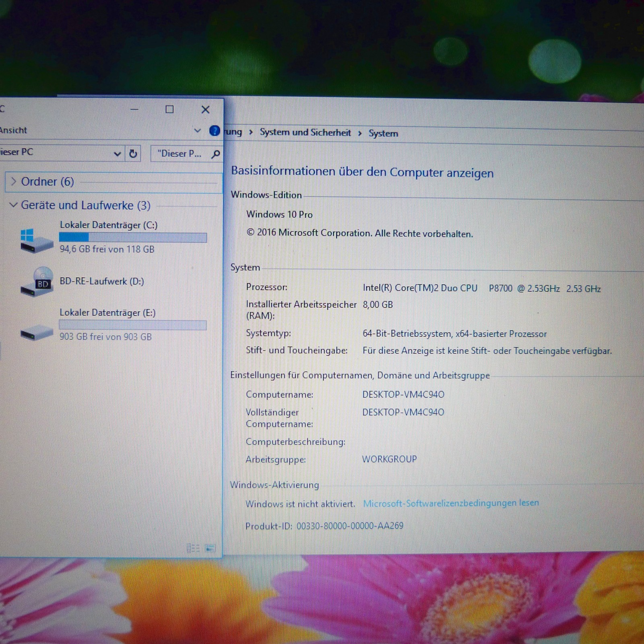The height and width of the screenshot is (644, 644).
Task: Refresh the Dieser PC address bar
Action: tap(133, 153)
